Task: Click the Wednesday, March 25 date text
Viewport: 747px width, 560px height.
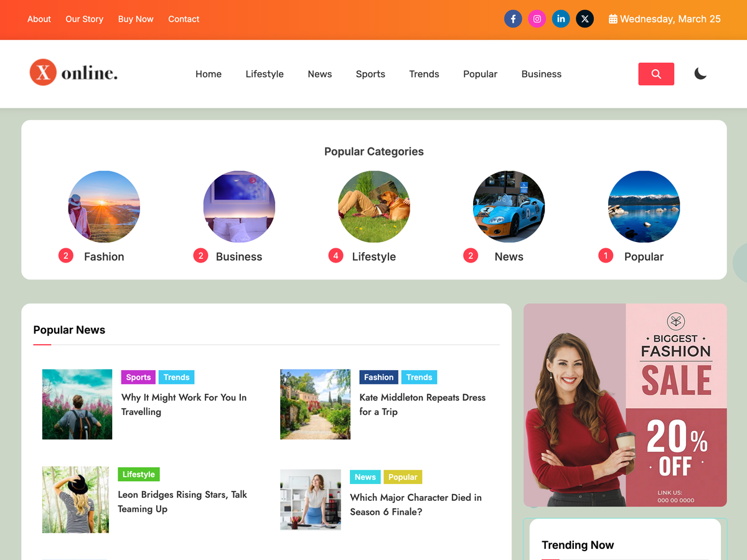Action: click(x=670, y=19)
